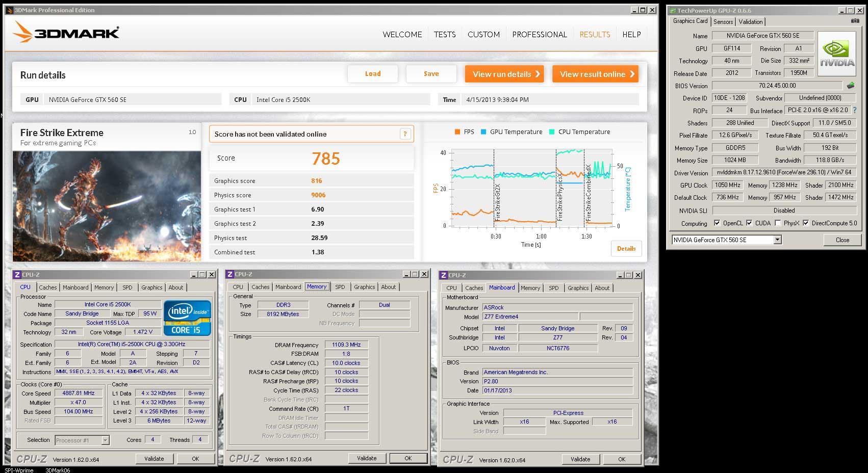Click the FireStrikeGt2X marker on the chart
This screenshot has height=473, width=868.
(497, 202)
